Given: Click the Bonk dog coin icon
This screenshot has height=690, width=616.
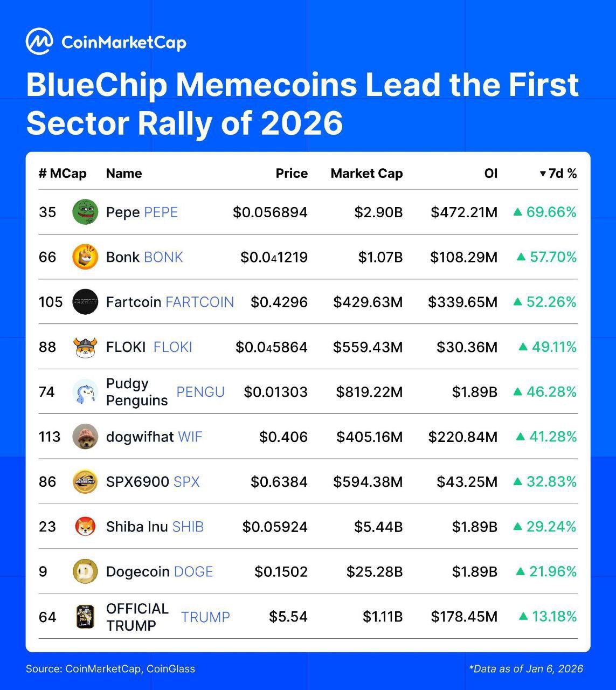Looking at the screenshot, I should pos(85,257).
